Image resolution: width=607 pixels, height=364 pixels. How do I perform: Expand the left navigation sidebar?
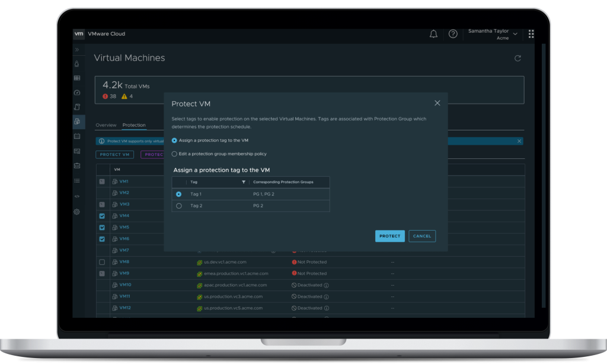click(77, 50)
